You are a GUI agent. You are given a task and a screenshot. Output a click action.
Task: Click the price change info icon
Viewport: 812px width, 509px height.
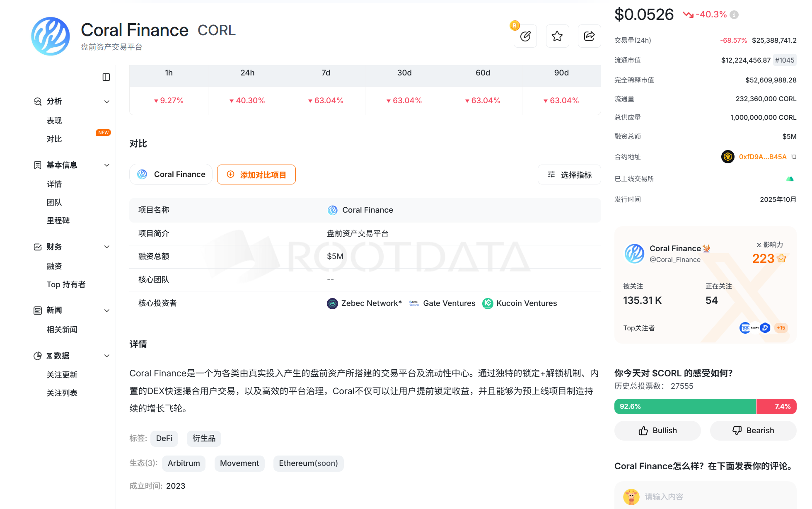coord(734,15)
